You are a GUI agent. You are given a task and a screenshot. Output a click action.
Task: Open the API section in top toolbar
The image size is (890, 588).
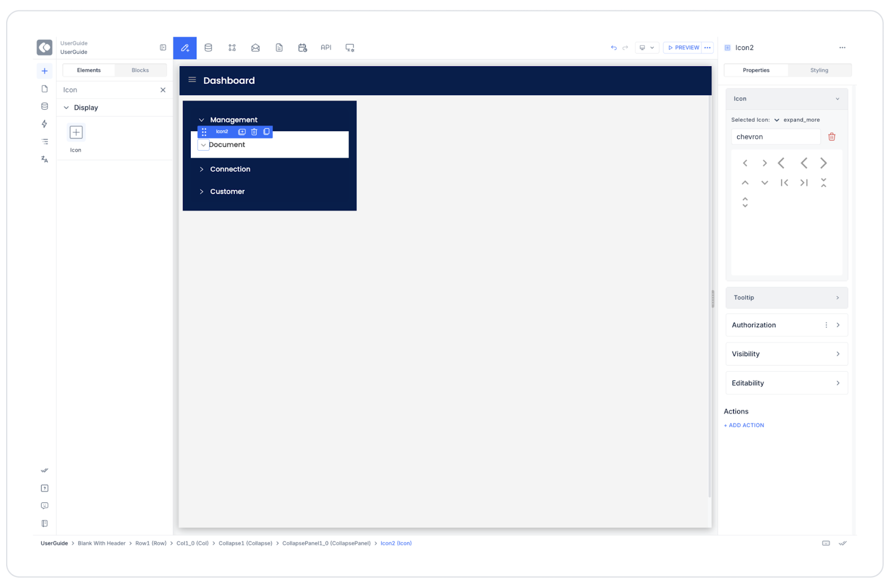[326, 48]
